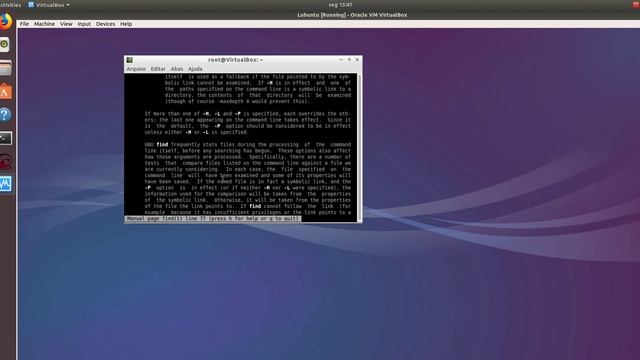Minimize the root@VirtualBox terminal window
Screen dimensions: 640x360
coord(341,60)
